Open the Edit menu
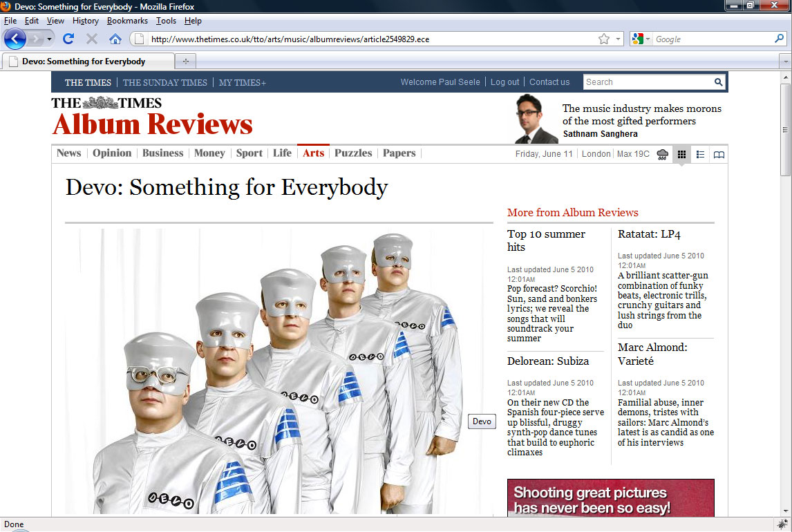 (31, 21)
